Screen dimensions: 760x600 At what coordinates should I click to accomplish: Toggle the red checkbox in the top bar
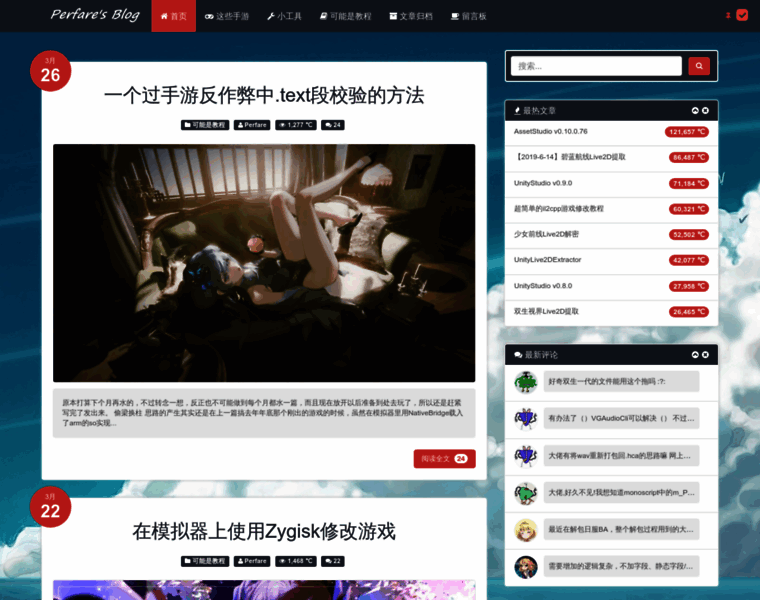click(x=742, y=15)
